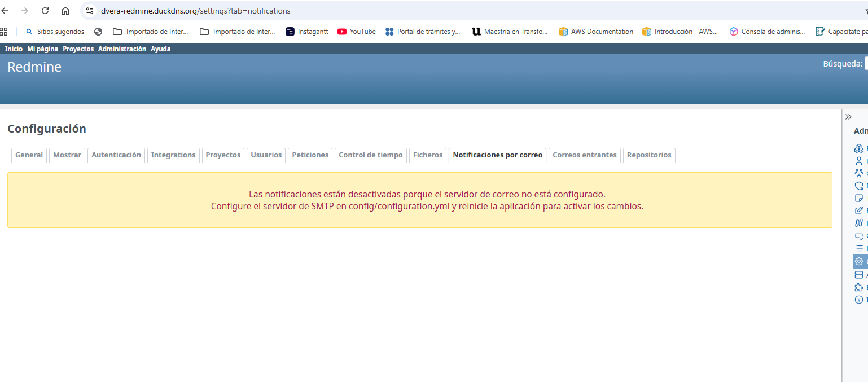
Task: Switch to the Autenticación tab
Action: pos(116,155)
